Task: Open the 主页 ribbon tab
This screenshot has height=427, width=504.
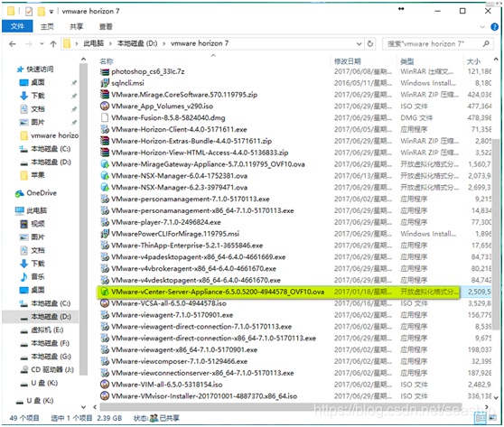Action: (47, 27)
